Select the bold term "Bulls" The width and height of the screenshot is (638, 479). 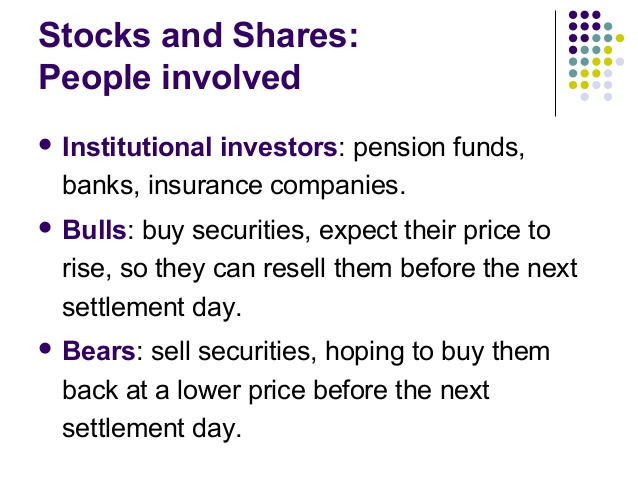(94, 232)
